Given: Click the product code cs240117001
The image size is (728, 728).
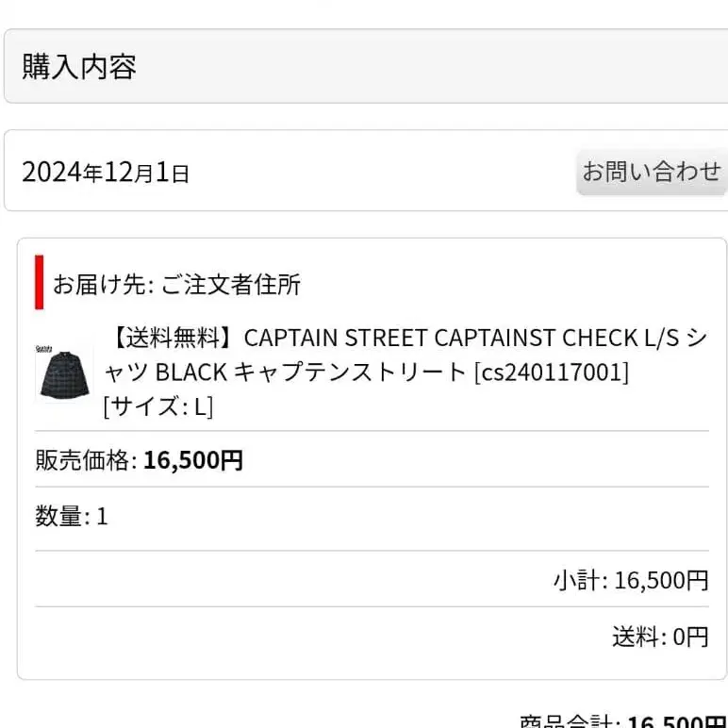Looking at the screenshot, I should point(551,372).
